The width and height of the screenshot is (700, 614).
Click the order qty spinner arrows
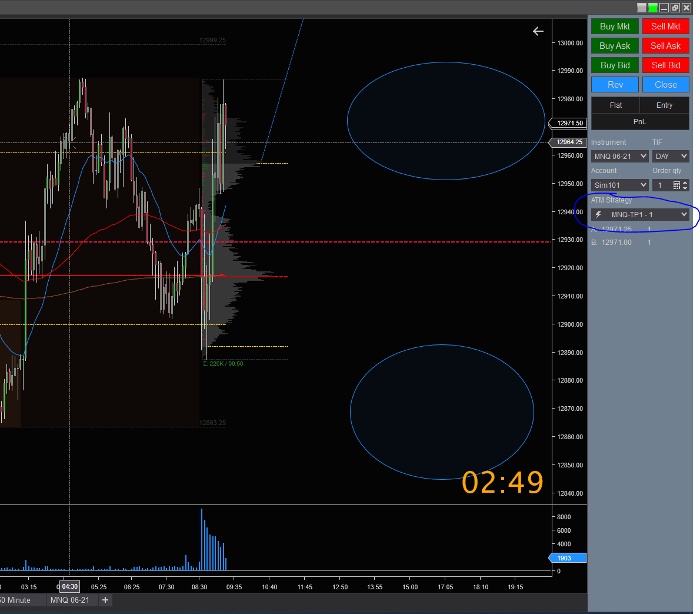pyautogui.click(x=685, y=185)
